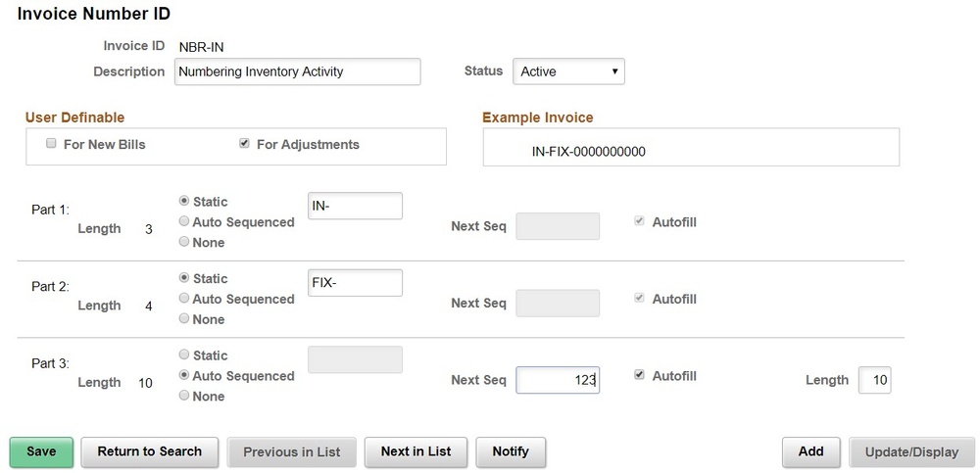The height and width of the screenshot is (473, 980).
Task: Check the For New Bills checkbox
Action: (51, 144)
